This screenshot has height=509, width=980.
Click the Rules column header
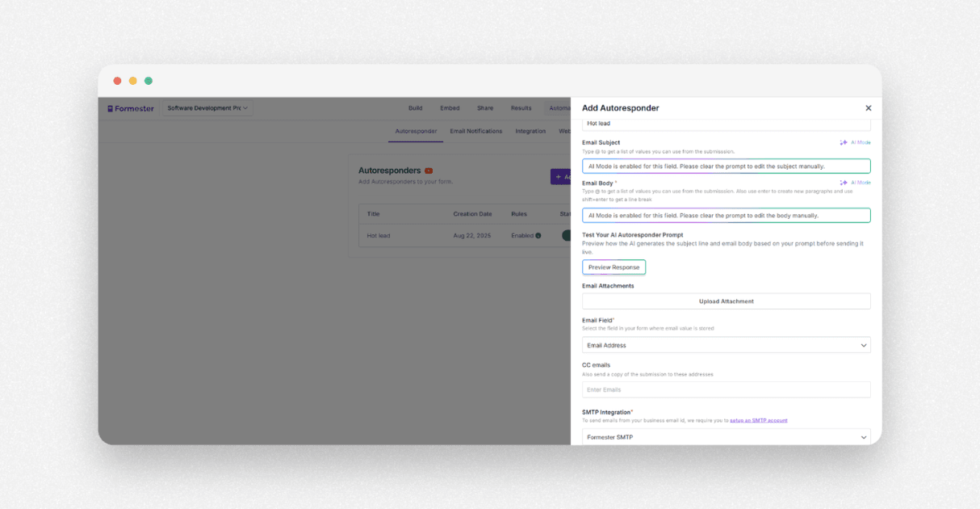coord(519,214)
